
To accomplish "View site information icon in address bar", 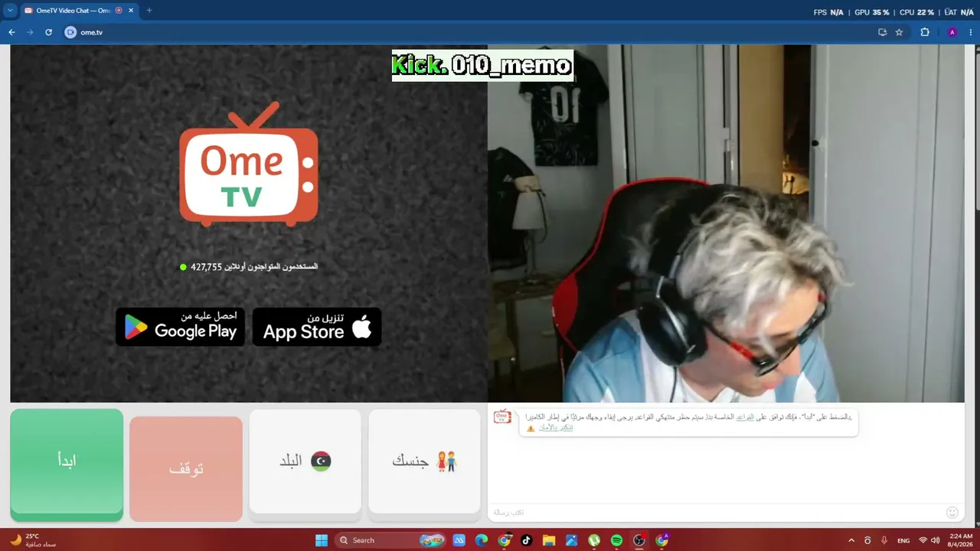I will [x=70, y=32].
